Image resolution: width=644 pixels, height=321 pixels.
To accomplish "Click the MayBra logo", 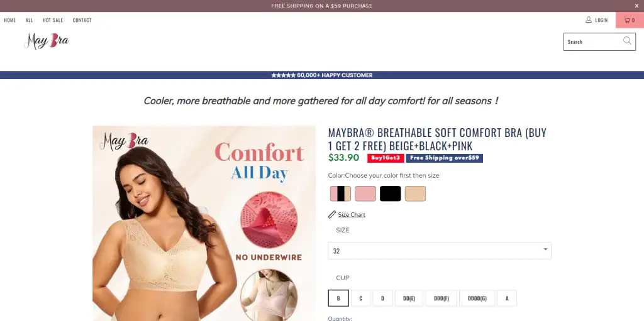I will click(x=47, y=41).
